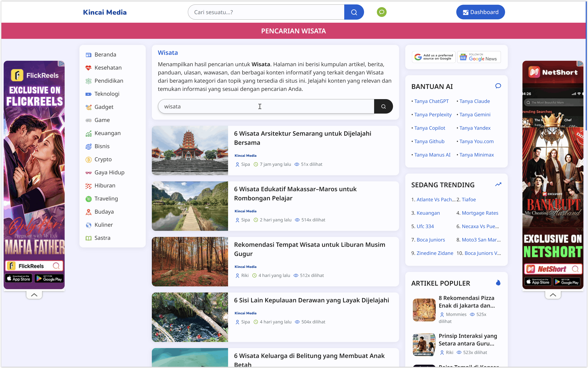This screenshot has height=368, width=588.
Task: Click the Budaya icon in sidebar
Action: (88, 212)
